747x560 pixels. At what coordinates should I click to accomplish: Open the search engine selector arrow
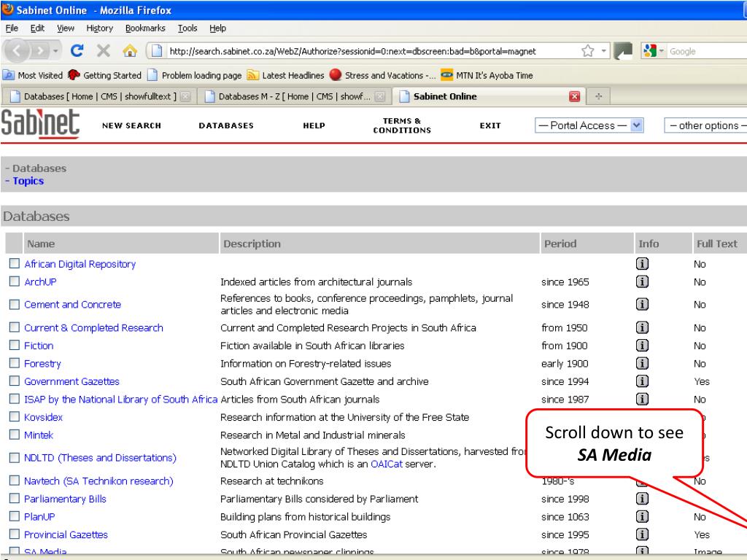(x=661, y=50)
